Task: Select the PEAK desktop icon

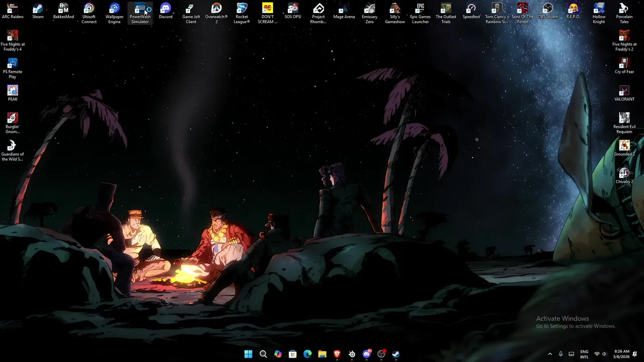Action: (x=13, y=94)
